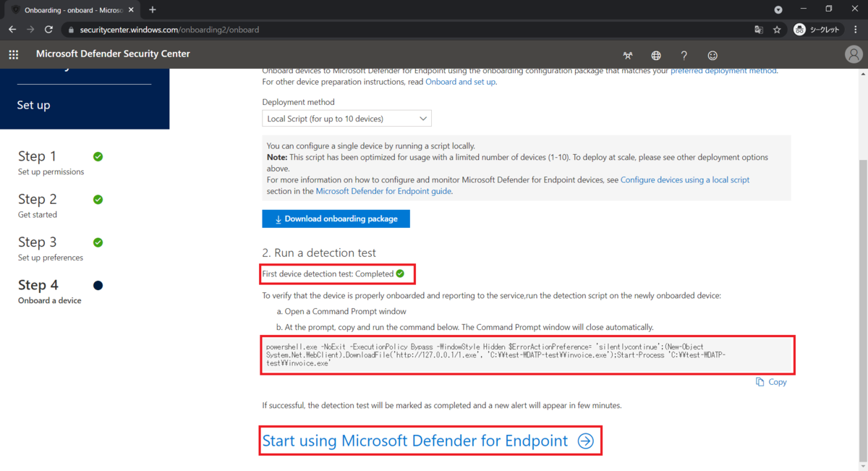Screen dimensions: 868x471
Task: Select Step 3 Set up preferences
Action: tap(51, 247)
